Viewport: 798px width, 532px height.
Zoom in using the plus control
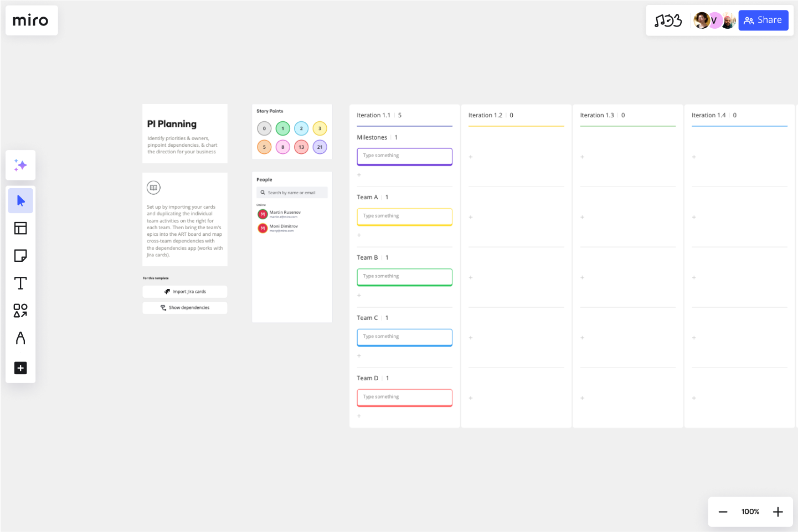778,512
